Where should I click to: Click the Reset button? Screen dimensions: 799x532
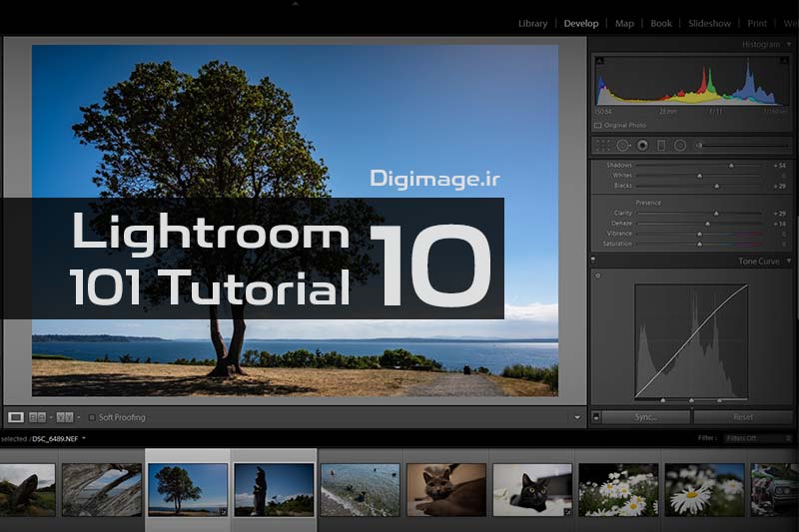(x=743, y=417)
